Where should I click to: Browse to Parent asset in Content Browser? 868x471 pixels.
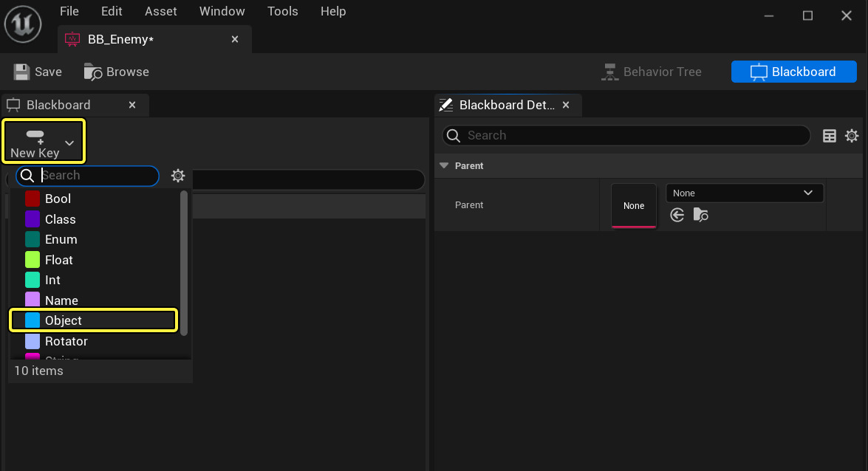[701, 215]
